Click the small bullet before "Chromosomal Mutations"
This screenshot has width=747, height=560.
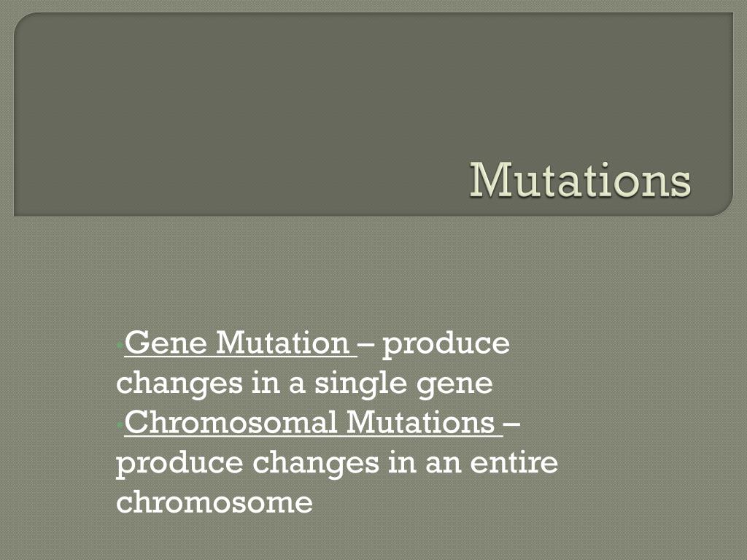[x=119, y=424]
